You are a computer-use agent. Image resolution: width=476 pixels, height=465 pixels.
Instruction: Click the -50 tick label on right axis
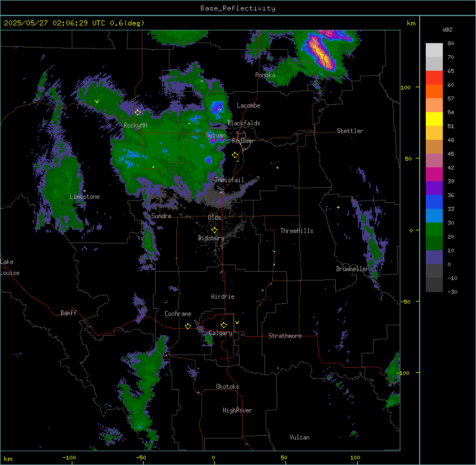(x=405, y=302)
